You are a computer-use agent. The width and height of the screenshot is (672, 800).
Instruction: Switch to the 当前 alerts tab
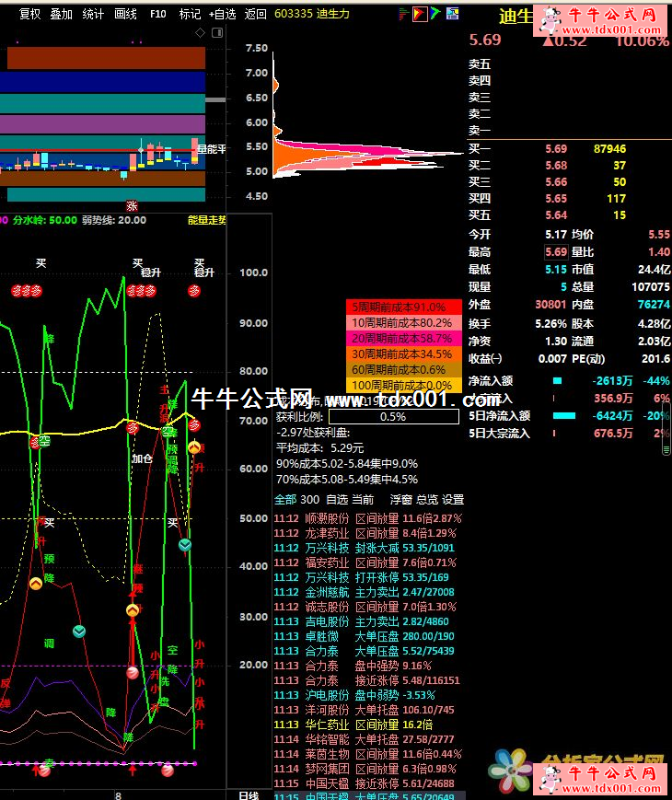363,500
